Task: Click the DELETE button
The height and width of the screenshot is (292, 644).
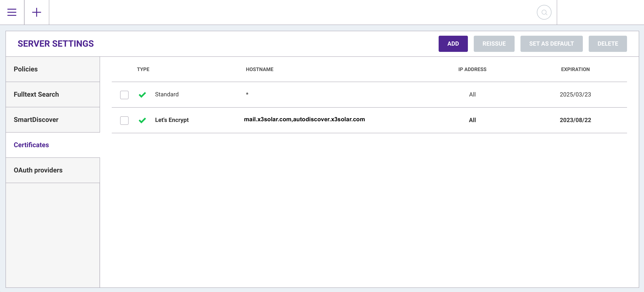Action: [x=608, y=44]
